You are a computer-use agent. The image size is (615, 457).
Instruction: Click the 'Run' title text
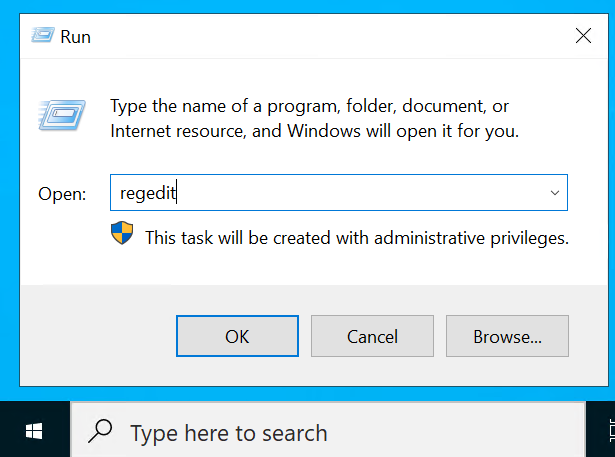click(76, 37)
